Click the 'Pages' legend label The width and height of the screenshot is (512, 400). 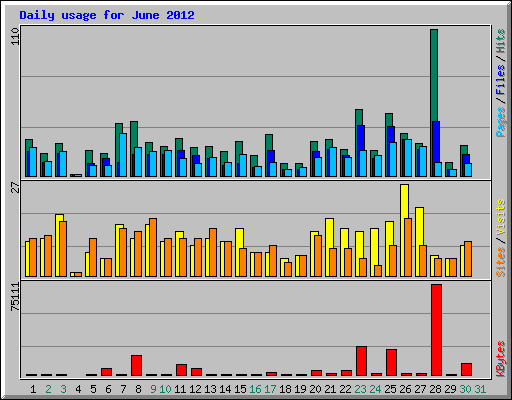point(500,122)
